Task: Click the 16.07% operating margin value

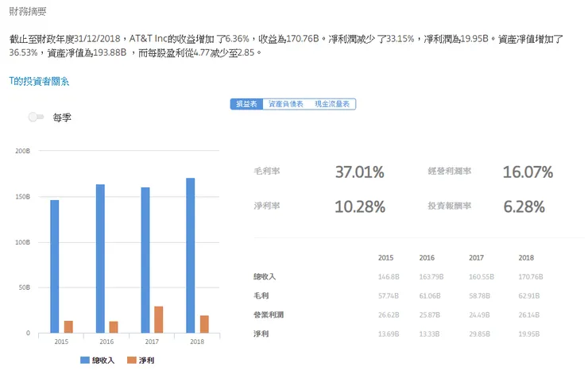Action: pyautogui.click(x=528, y=172)
